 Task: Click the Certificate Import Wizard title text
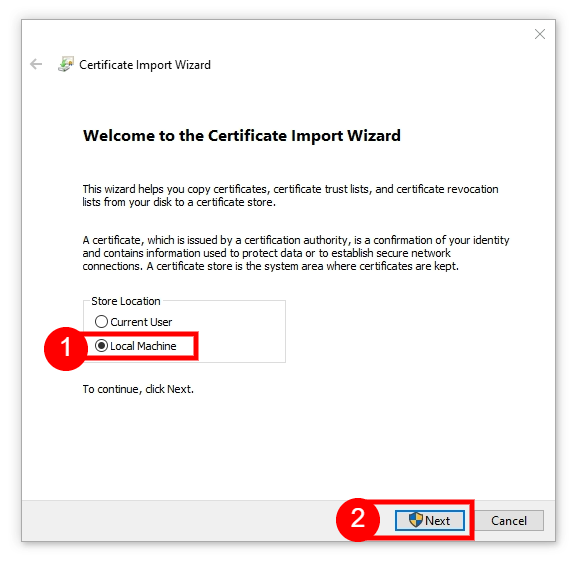coord(145,65)
